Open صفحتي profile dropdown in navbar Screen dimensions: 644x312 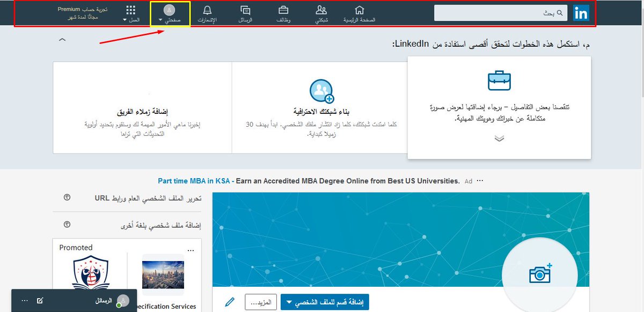[x=169, y=14]
